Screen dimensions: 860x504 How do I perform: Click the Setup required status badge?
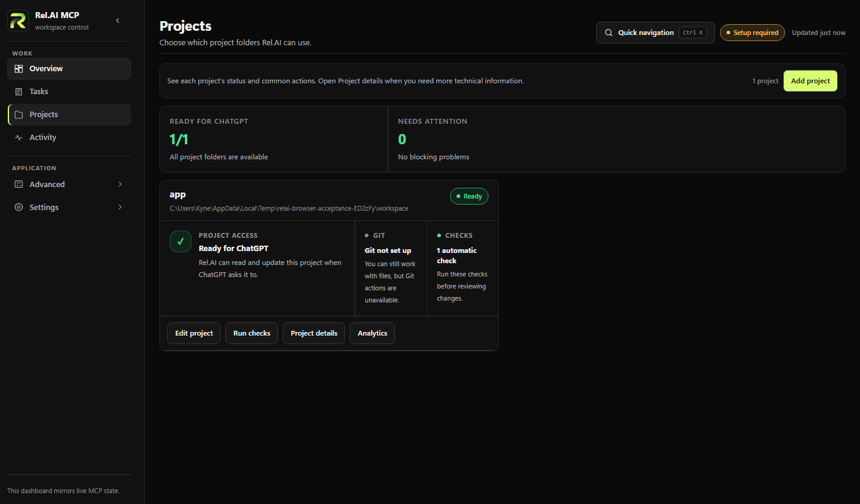752,33
